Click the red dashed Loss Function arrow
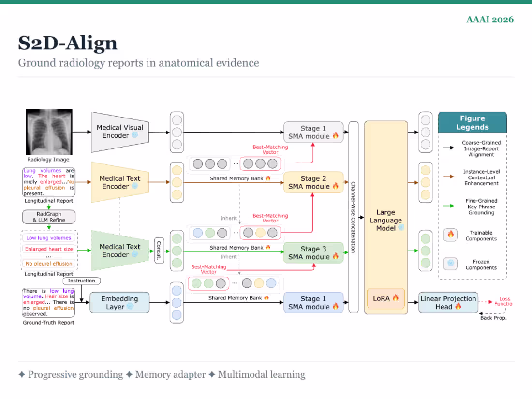 tap(485, 302)
